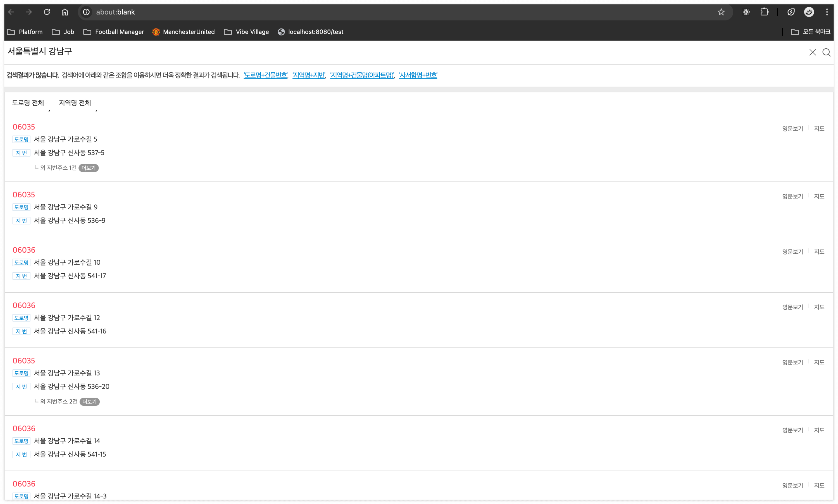Expand 더보기 for 가로수길 13 extra addresses
The image size is (838, 504).
[89, 402]
